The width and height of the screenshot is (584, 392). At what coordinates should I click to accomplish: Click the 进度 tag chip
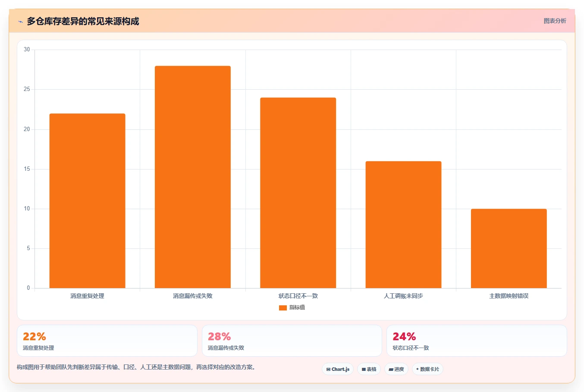click(396, 369)
